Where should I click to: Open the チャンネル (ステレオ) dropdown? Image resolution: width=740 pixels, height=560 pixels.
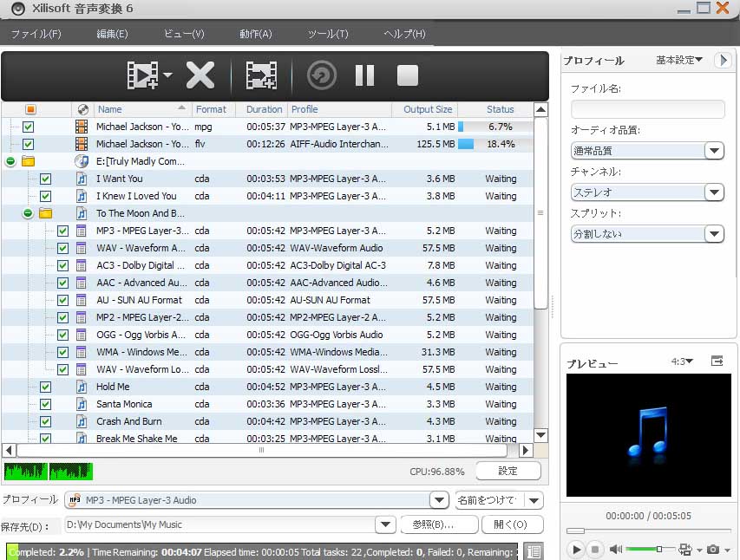714,192
